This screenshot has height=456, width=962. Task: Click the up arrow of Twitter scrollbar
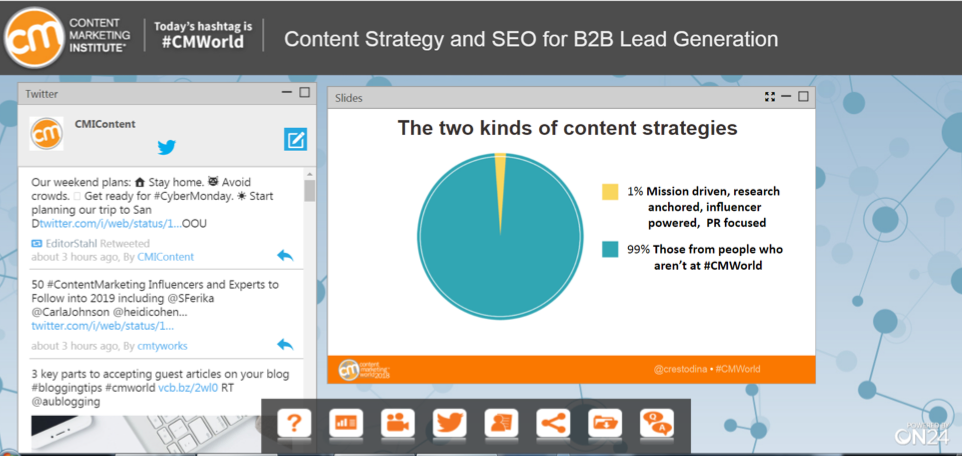click(x=310, y=174)
